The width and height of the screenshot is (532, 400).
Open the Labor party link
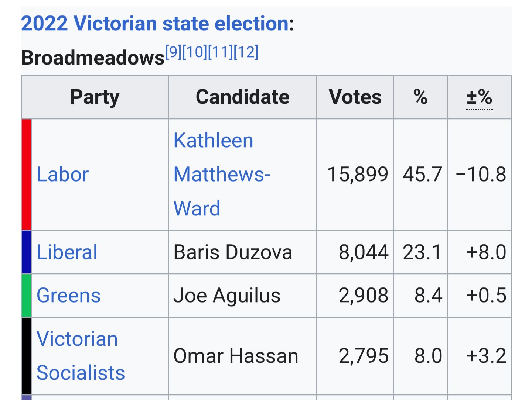pyautogui.click(x=63, y=174)
